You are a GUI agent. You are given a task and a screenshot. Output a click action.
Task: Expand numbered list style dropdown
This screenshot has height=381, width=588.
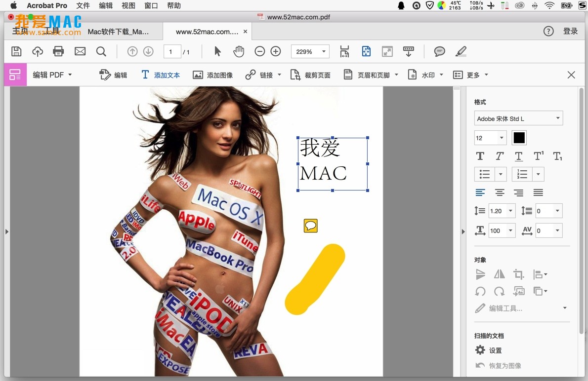tap(538, 174)
